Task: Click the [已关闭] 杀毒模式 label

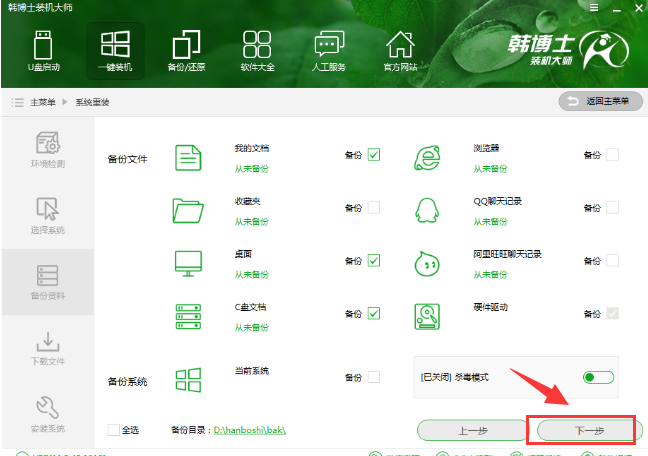Action: click(454, 377)
